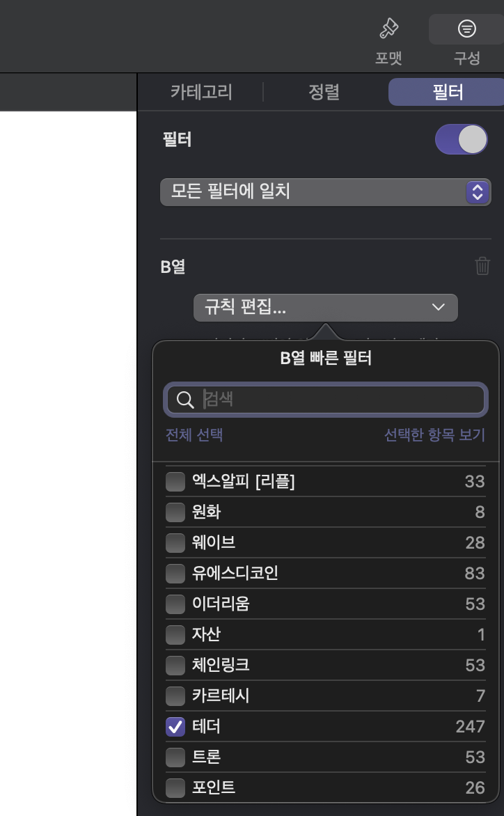Open the 포인트 row checkbox
Image resolution: width=504 pixels, height=816 pixels.
175,787
